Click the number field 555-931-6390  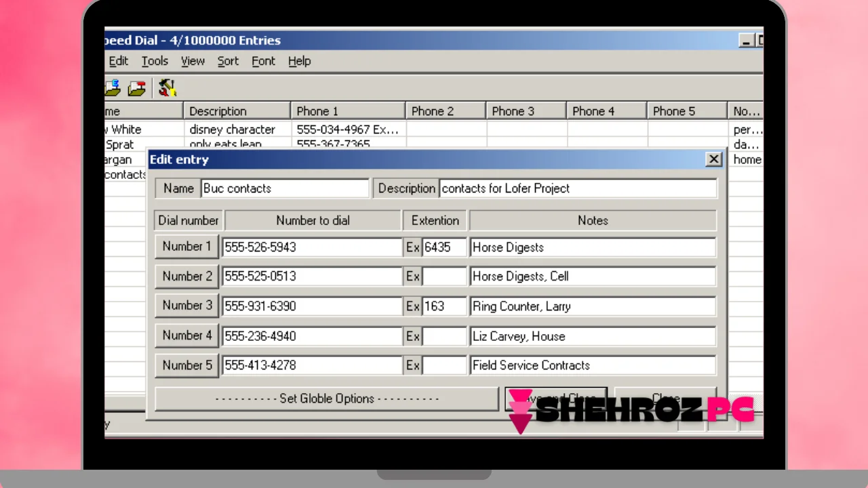coord(313,306)
